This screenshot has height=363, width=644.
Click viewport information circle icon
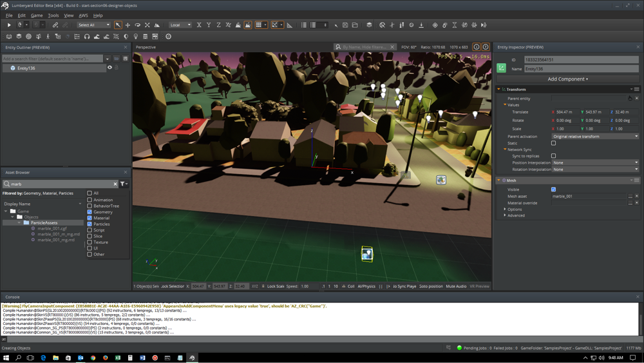coord(477,47)
